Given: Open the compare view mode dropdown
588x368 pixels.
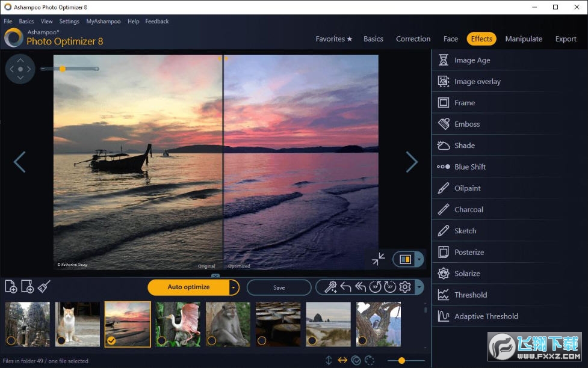Looking at the screenshot, I should pyautogui.click(x=418, y=259).
